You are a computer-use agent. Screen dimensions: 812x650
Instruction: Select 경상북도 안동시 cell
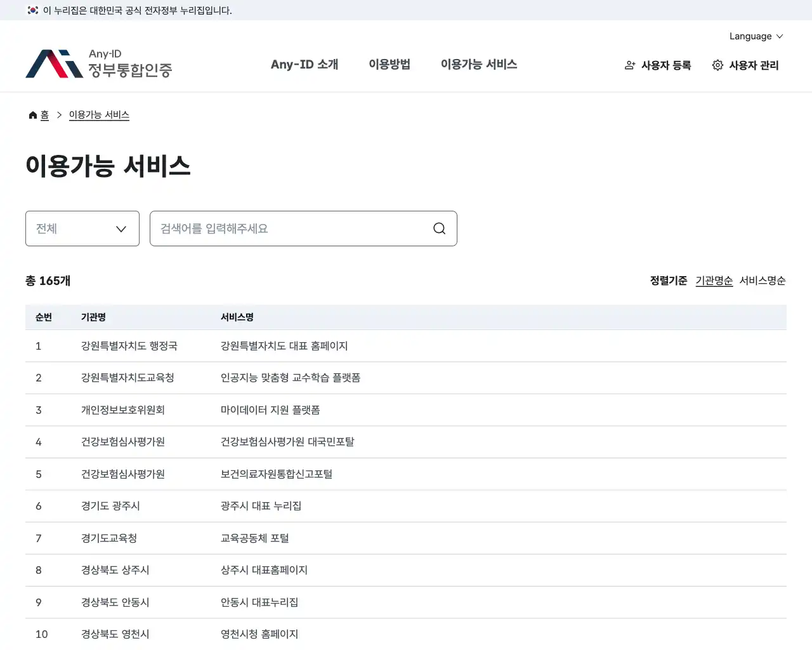pos(115,602)
